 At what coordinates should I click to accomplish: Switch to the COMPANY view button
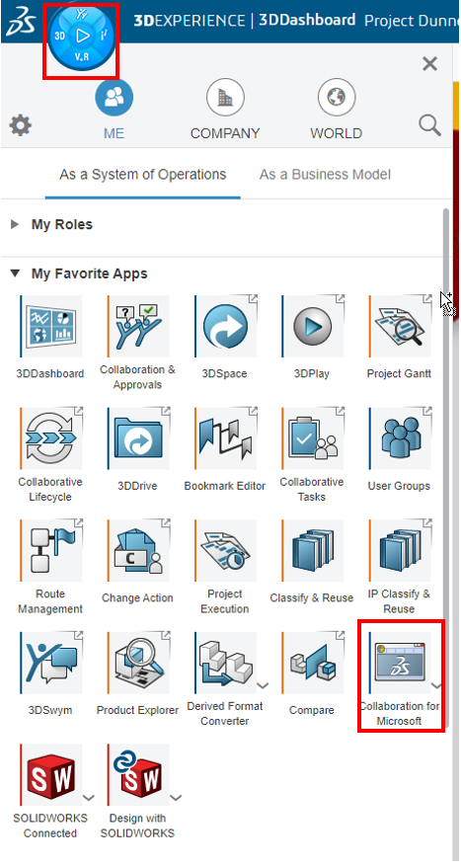pos(225,111)
